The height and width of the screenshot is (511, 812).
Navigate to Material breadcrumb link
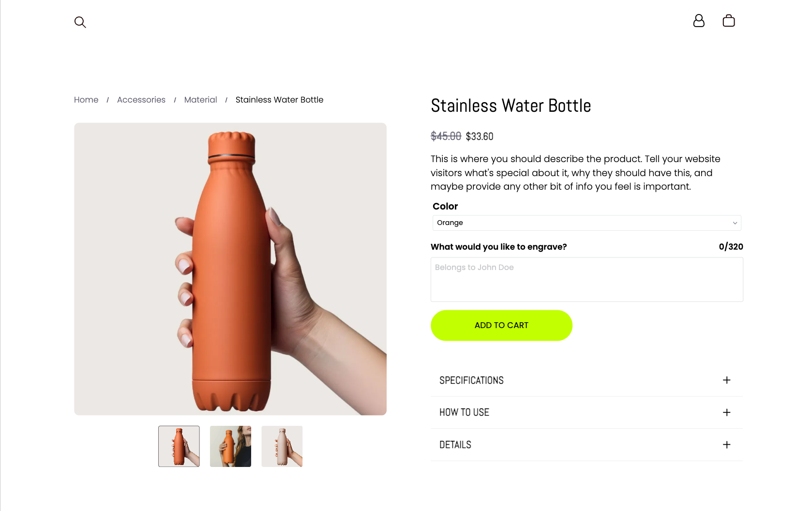200,100
